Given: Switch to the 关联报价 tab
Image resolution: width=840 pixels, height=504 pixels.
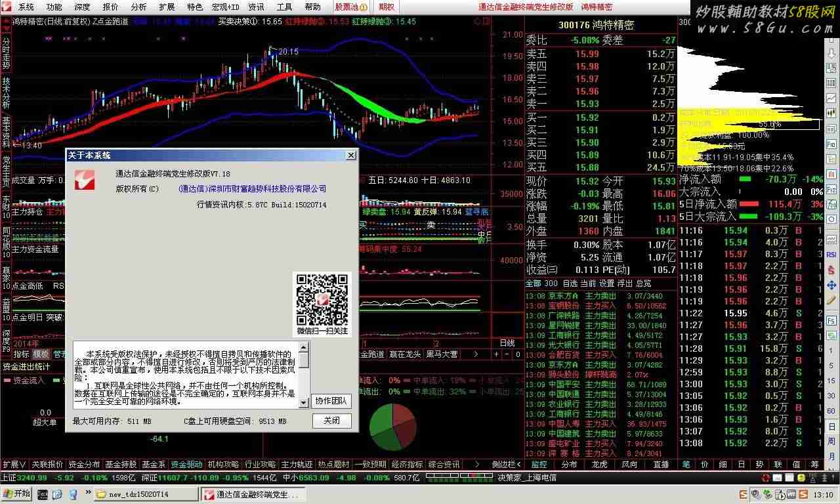Looking at the screenshot, I should pyautogui.click(x=48, y=465).
